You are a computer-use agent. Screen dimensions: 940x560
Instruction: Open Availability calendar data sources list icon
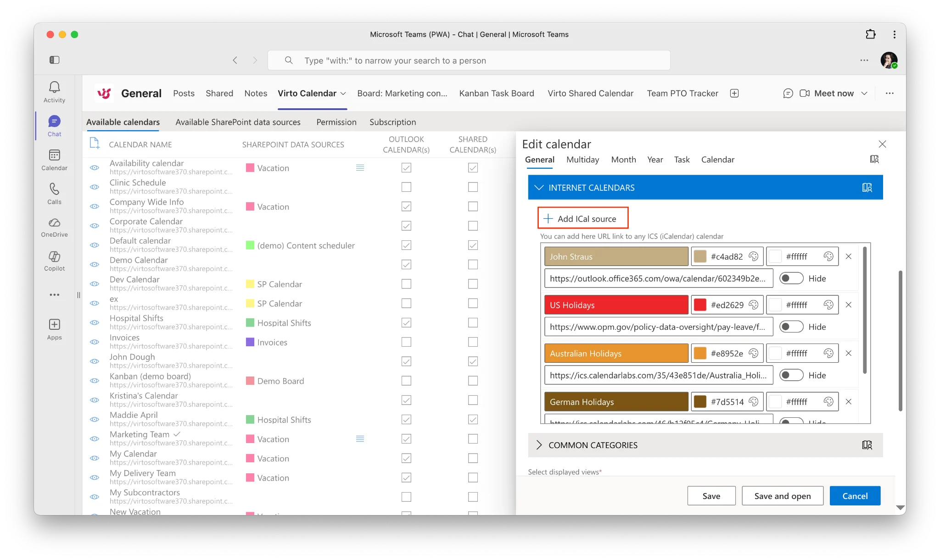[x=360, y=168]
